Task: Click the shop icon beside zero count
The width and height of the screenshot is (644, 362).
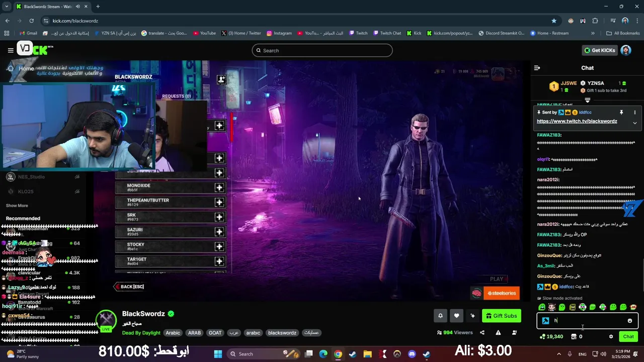Action: tap(574, 337)
